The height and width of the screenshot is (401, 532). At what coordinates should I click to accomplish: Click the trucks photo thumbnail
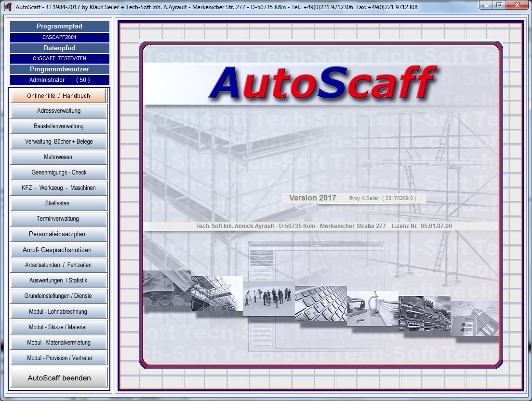click(425, 313)
